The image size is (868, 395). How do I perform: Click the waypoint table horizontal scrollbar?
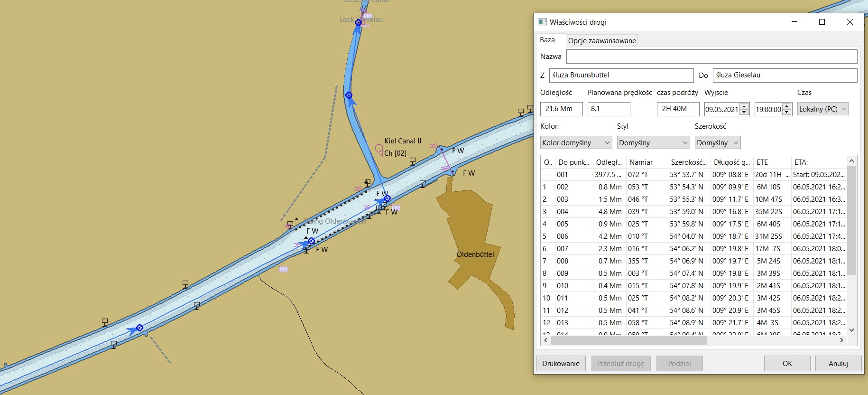point(626,340)
